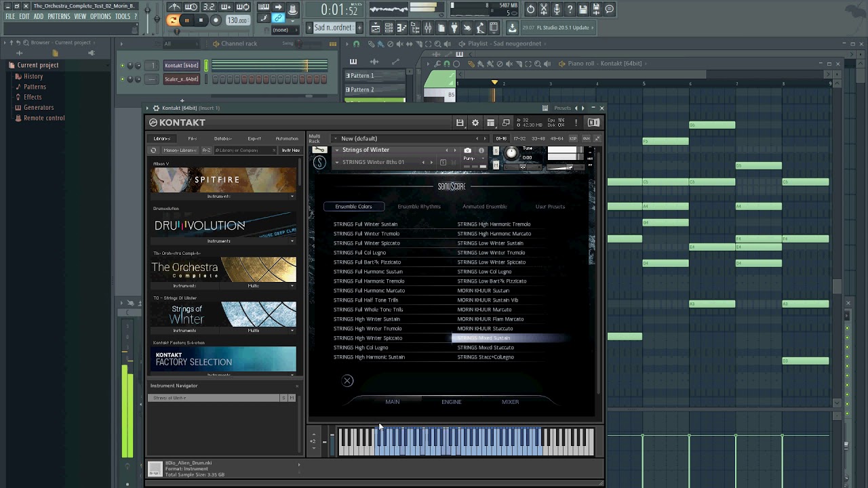This screenshot has height=488, width=868.
Task: Click Kontakt's minimized view icon
Action: (x=506, y=123)
